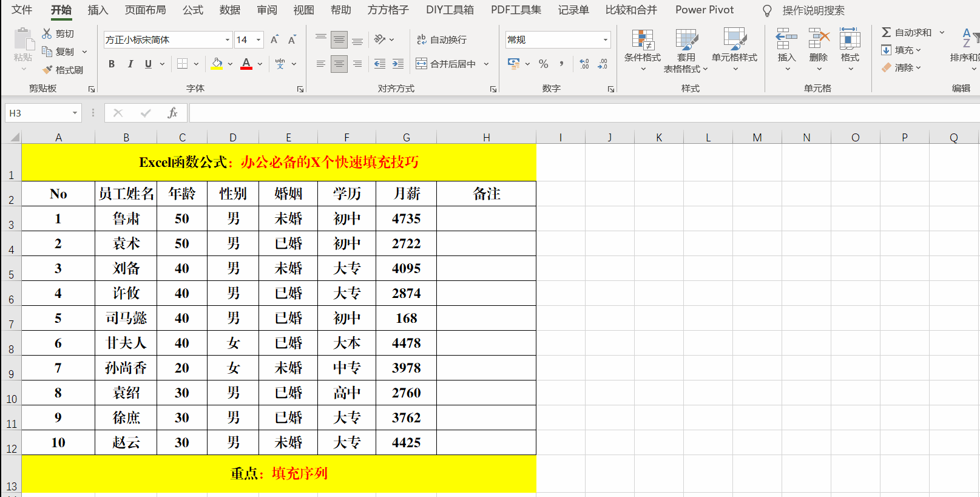
Task: Expand the fill color dropdown arrow
Action: [230, 64]
